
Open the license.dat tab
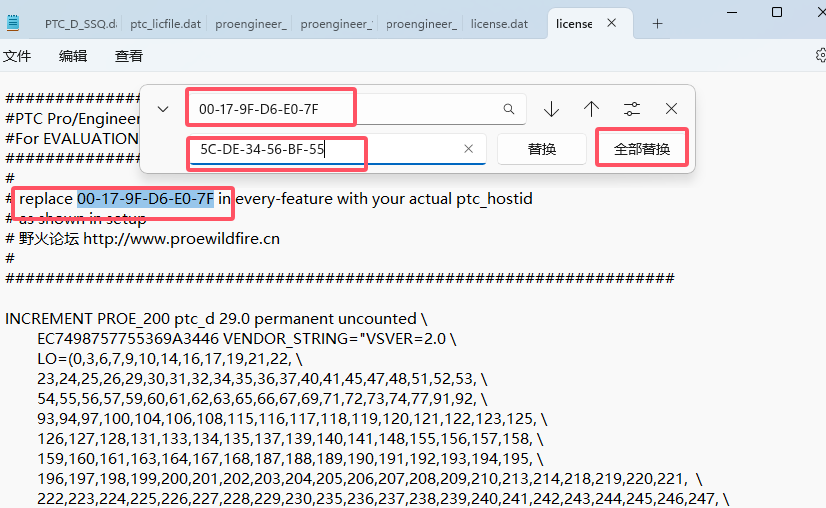pyautogui.click(x=499, y=24)
